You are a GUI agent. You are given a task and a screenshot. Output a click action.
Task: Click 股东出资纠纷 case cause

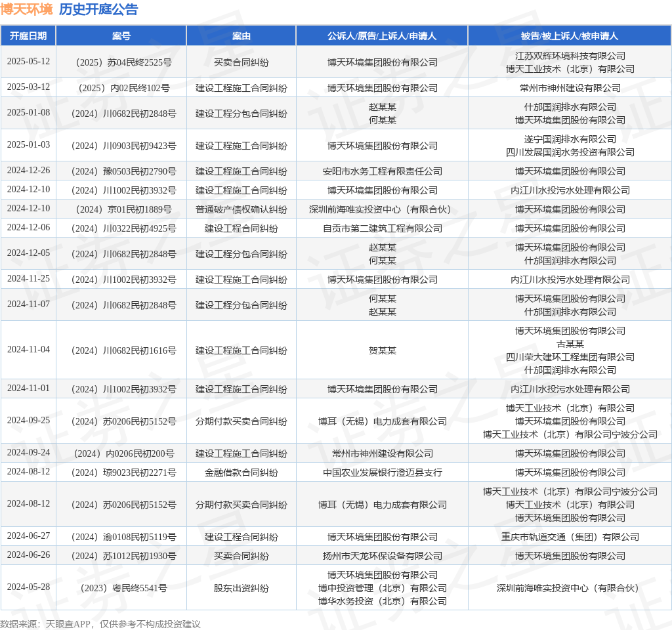241,588
